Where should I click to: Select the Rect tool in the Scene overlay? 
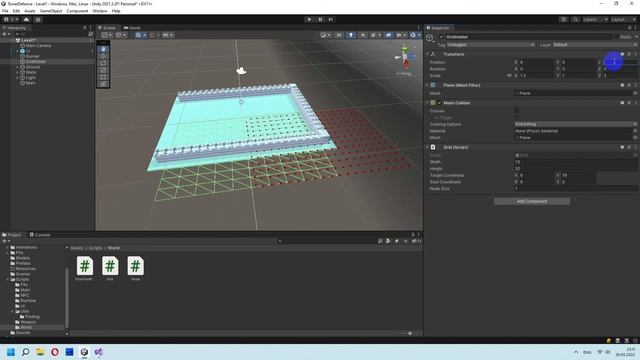click(x=103, y=77)
